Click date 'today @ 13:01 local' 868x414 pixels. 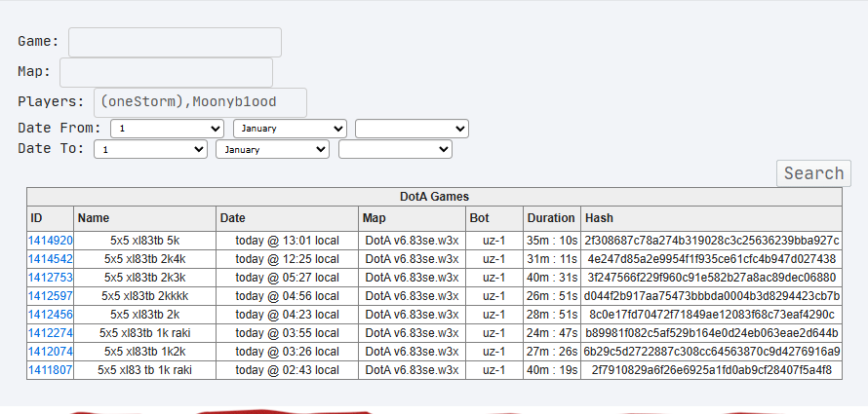[288, 241]
